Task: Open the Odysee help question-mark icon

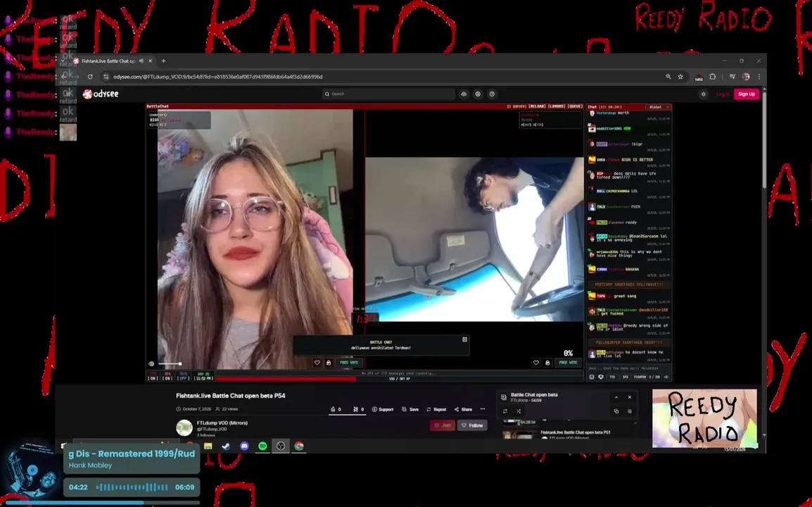Action: (x=492, y=94)
